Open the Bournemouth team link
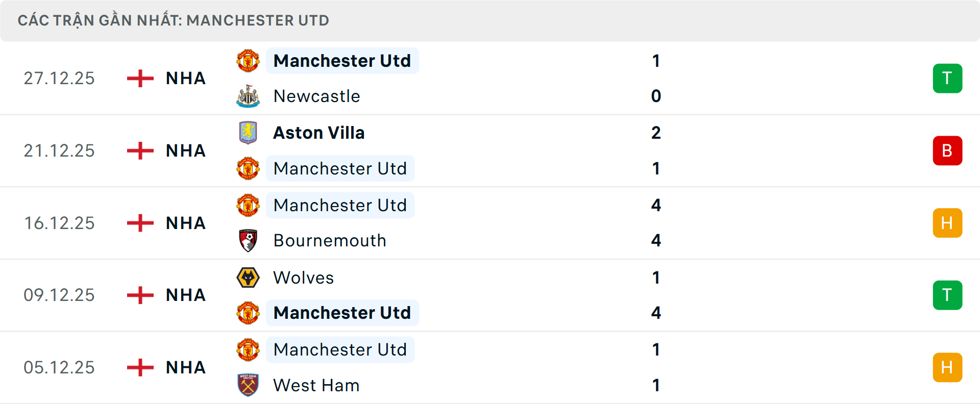The image size is (980, 404). point(330,241)
